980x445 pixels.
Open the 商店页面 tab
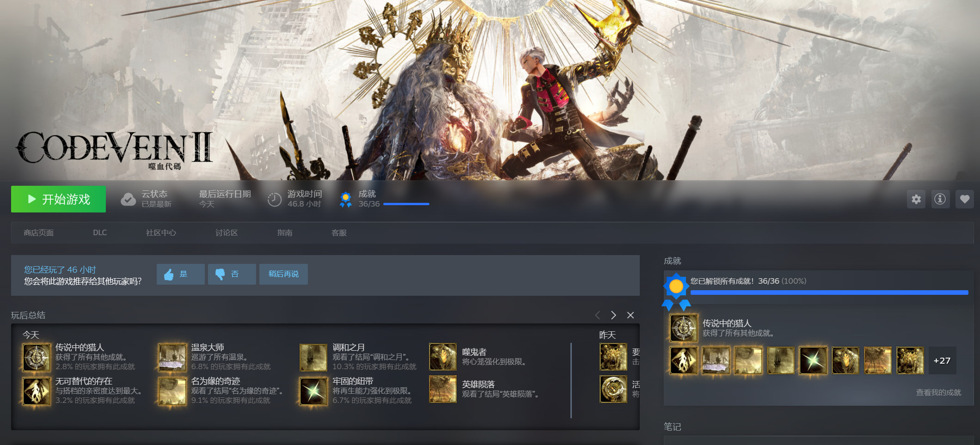(39, 233)
